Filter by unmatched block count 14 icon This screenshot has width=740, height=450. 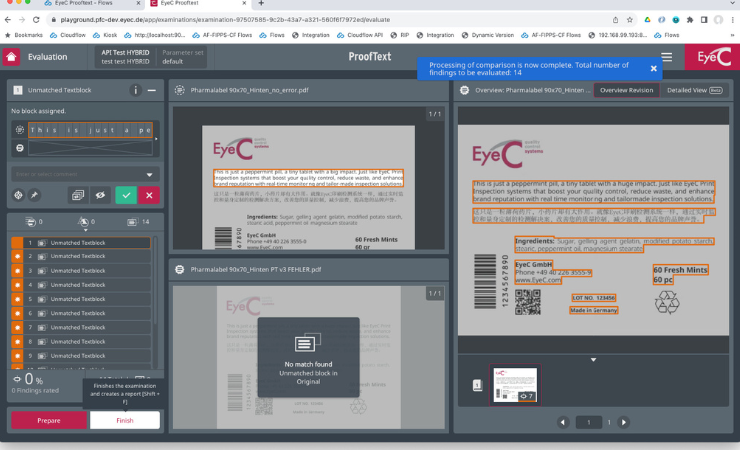pyautogui.click(x=133, y=221)
